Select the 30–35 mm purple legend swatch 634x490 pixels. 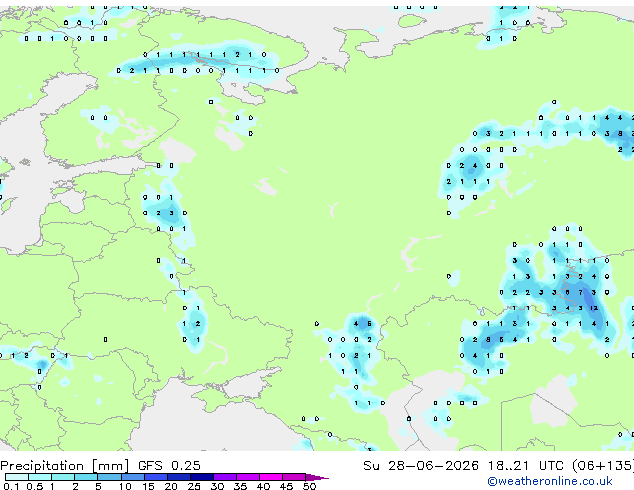point(224,477)
